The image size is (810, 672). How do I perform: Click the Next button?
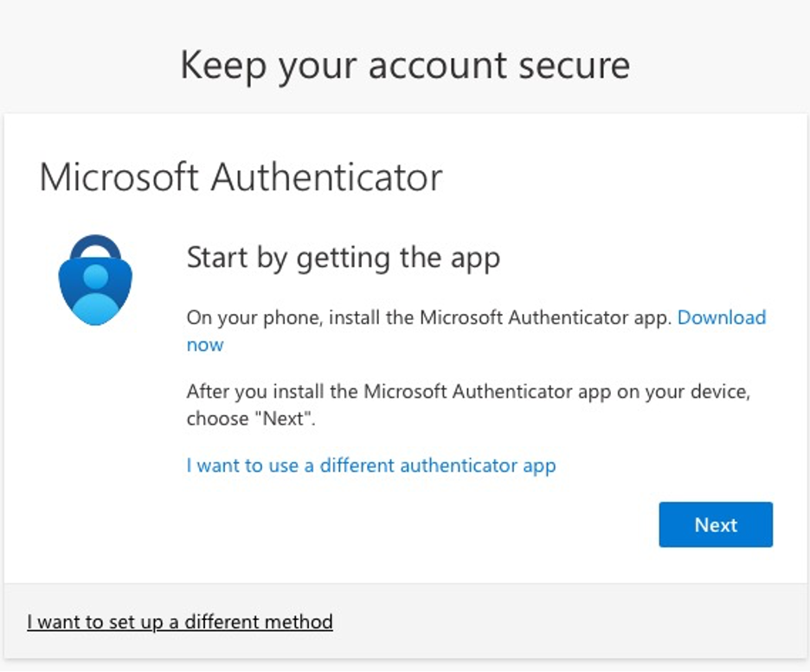pyautogui.click(x=716, y=524)
